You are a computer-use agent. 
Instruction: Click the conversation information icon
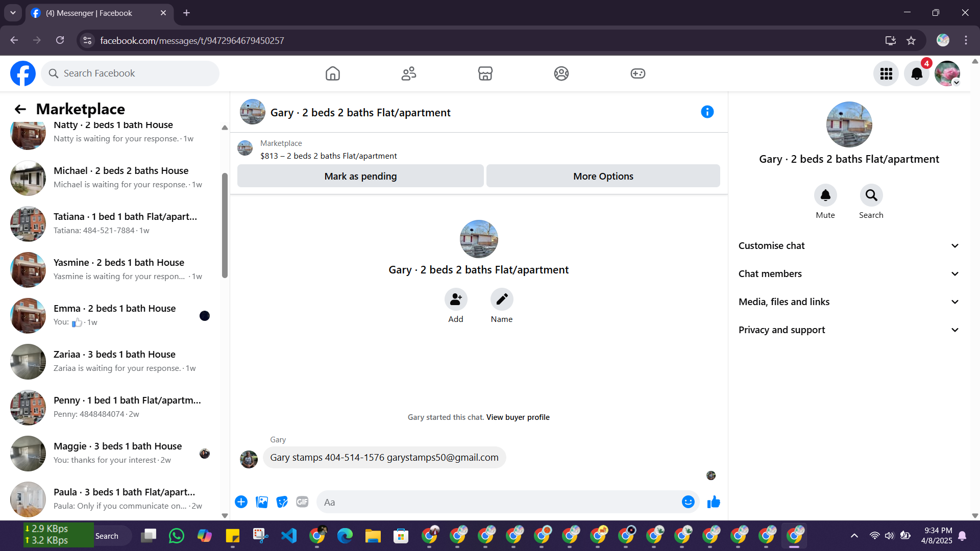point(707,112)
